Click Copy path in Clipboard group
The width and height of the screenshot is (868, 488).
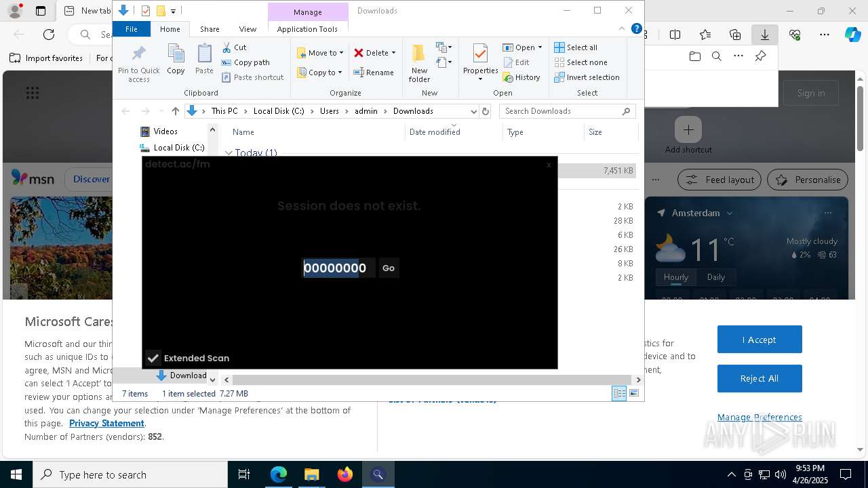(245, 62)
